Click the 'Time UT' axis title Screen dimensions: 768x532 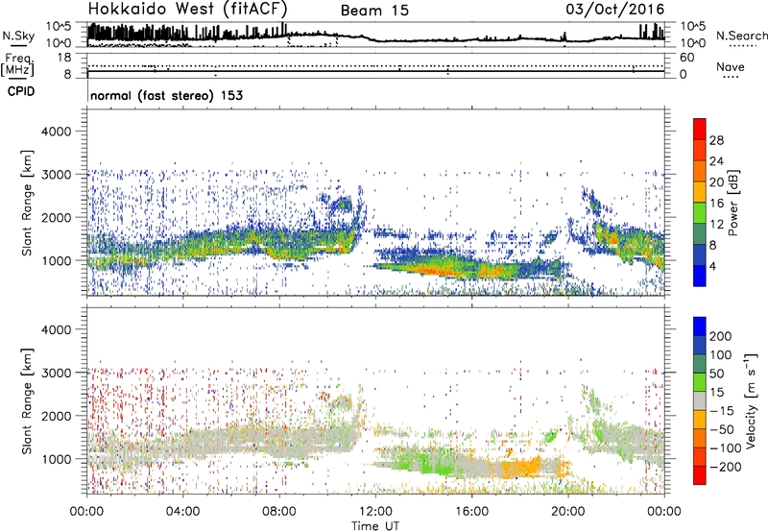click(x=375, y=525)
